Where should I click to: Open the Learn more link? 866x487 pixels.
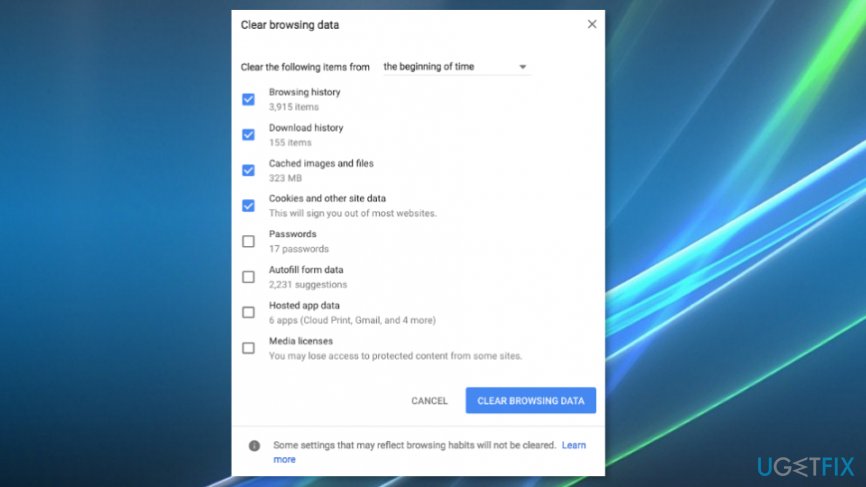[573, 444]
